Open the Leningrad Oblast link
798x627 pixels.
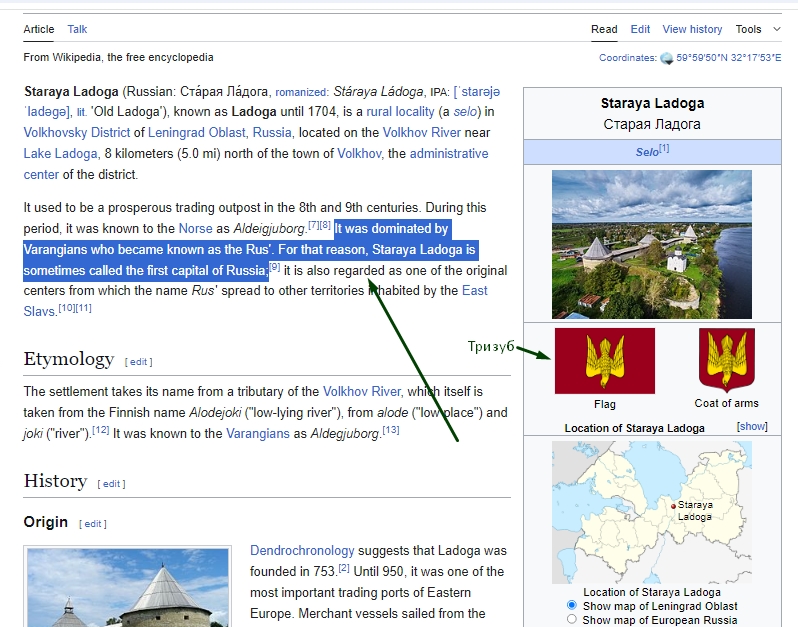point(197,133)
